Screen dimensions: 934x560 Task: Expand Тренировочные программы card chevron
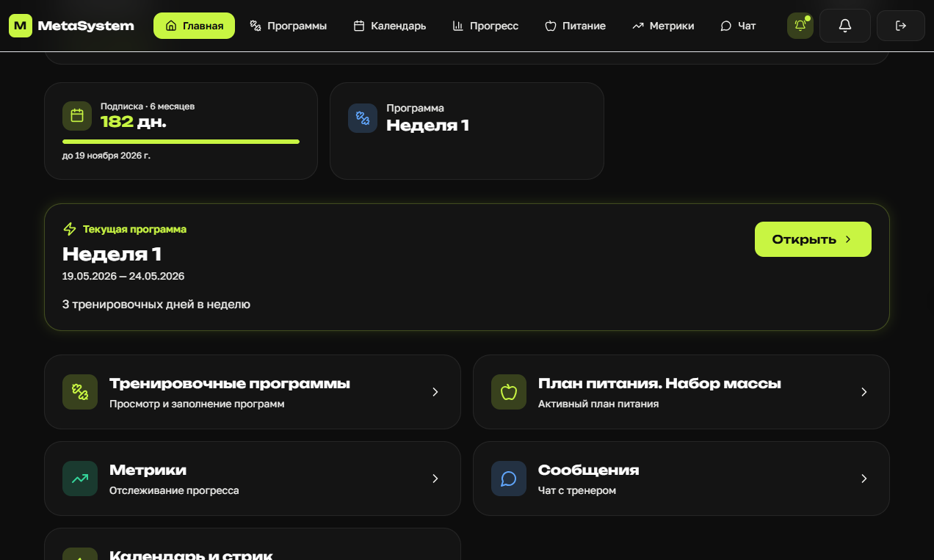(x=435, y=392)
